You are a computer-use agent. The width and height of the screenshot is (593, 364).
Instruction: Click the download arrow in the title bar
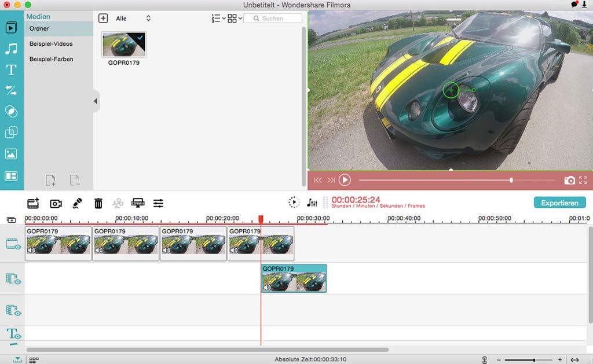(584, 5)
